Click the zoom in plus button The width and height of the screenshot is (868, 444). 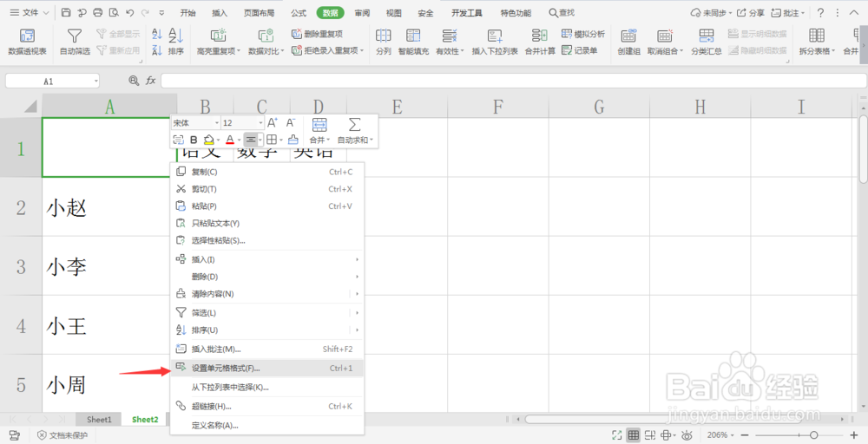click(854, 435)
